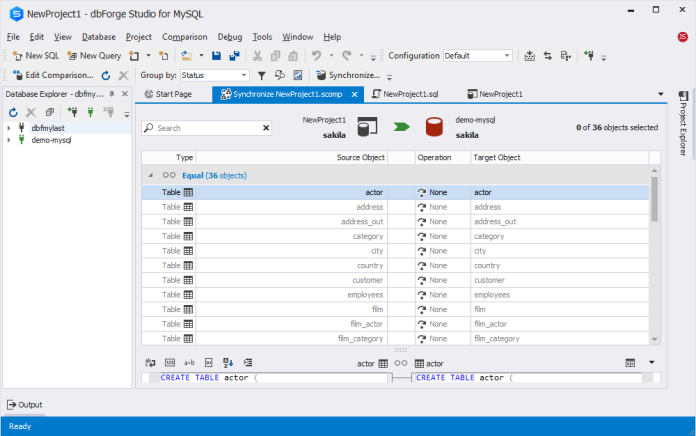Click the first diff options icon in bottom toolbar
Viewport: 696px width, 436px height.
150,363
